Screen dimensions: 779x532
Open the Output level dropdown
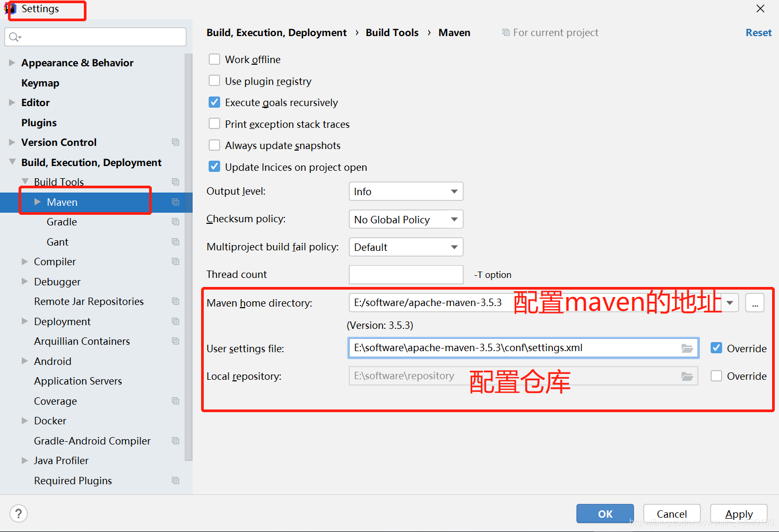coord(406,191)
